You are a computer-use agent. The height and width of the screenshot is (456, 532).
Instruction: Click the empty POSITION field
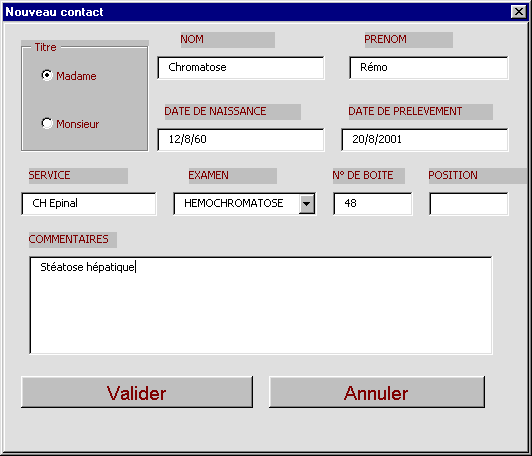pyautogui.click(x=469, y=204)
